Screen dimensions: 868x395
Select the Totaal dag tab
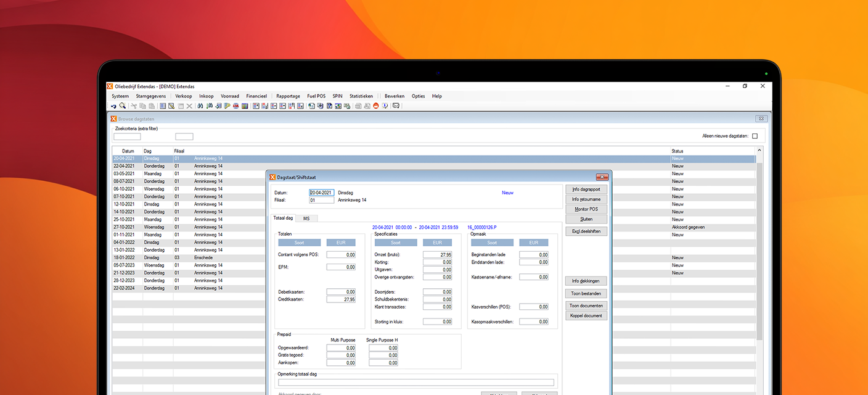pos(283,218)
